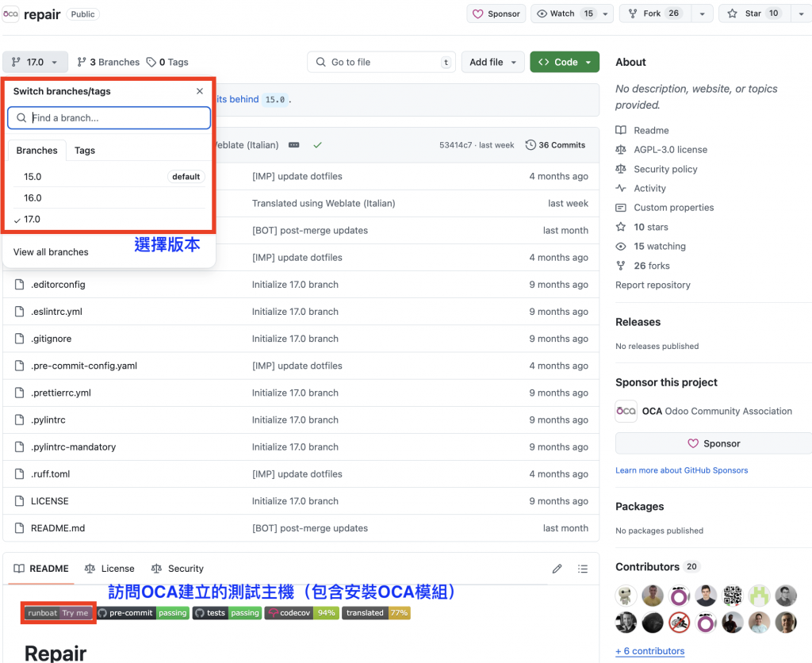Open .pre-commit-config.yaml file
812x663 pixels.
click(x=84, y=366)
